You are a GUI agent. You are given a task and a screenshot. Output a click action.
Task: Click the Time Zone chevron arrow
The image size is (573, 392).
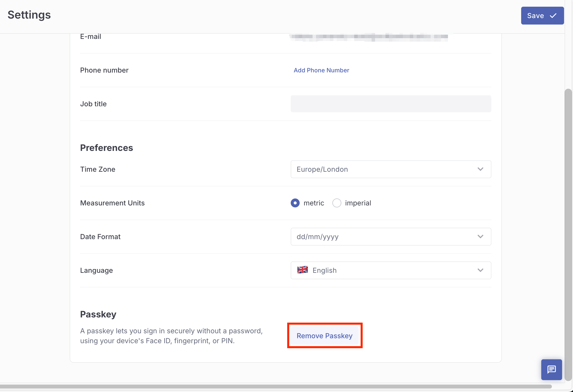(x=480, y=169)
